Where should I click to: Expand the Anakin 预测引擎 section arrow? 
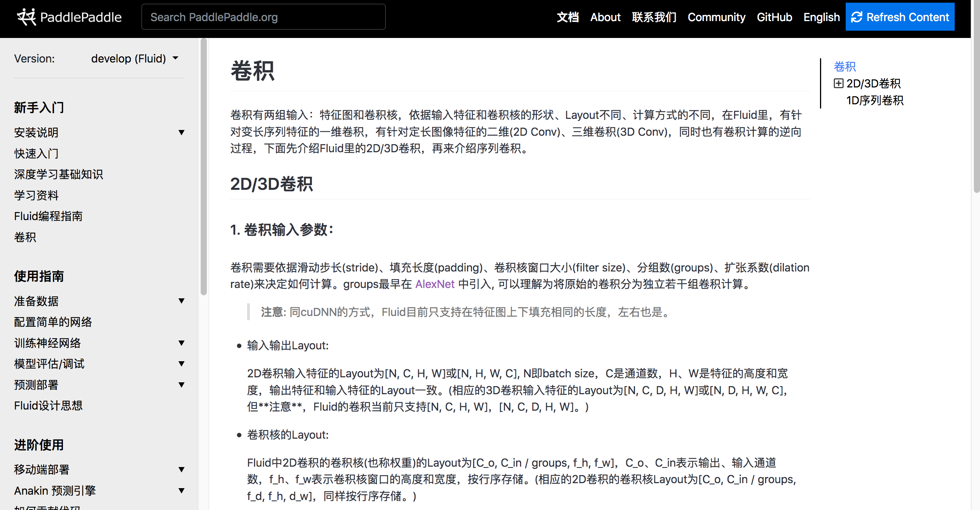pos(181,491)
